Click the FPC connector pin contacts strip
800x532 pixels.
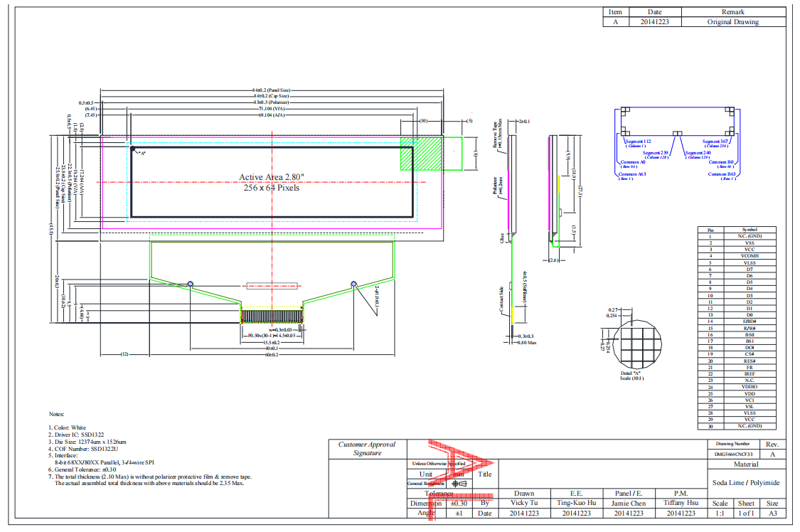point(272,316)
